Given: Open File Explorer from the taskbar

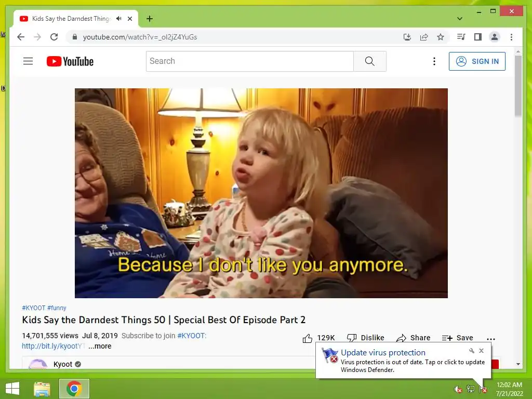Looking at the screenshot, I should point(42,389).
